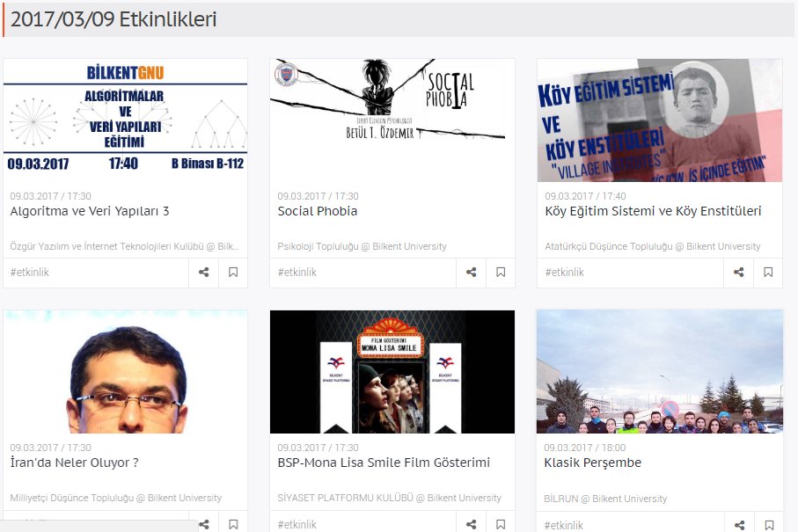The image size is (798, 532).
Task: Bookmark the İran'da Neler Oluyor event
Action: click(x=233, y=524)
